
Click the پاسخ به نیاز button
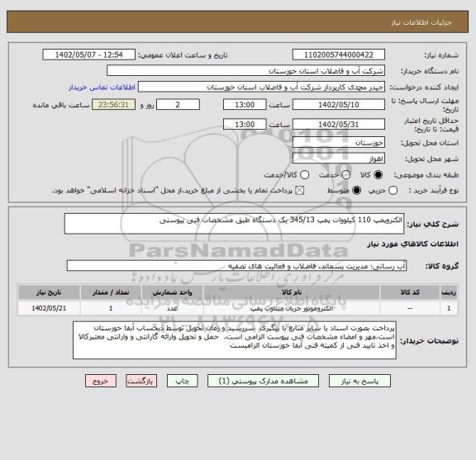pos(359,381)
